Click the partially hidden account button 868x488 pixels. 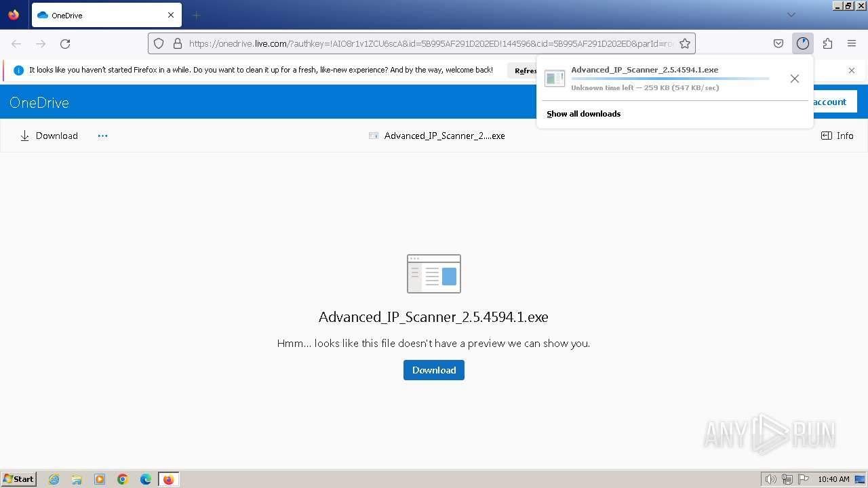point(833,102)
